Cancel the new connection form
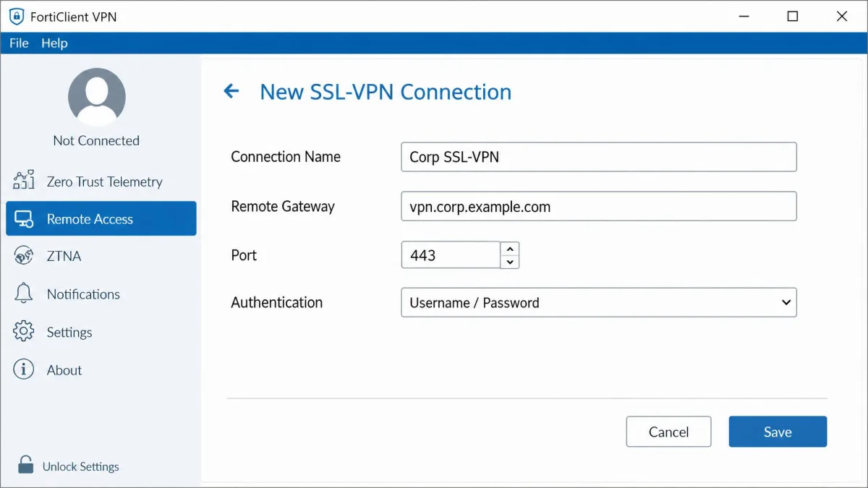 pos(668,432)
